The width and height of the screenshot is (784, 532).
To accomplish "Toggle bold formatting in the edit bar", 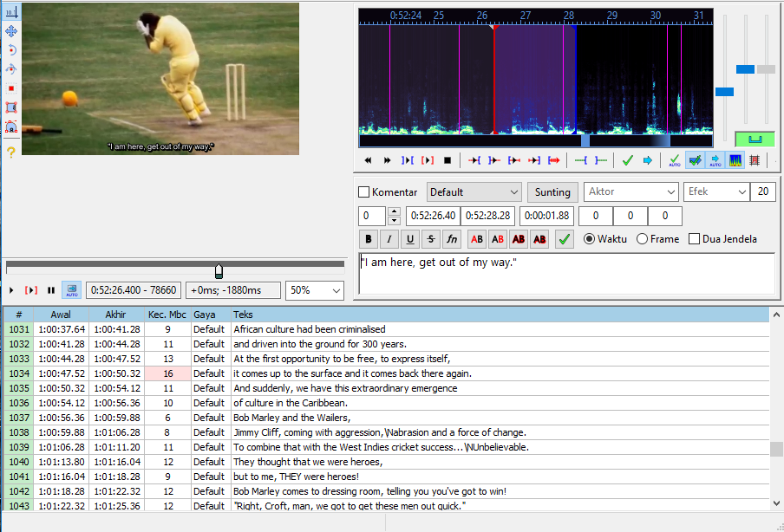I will (369, 239).
